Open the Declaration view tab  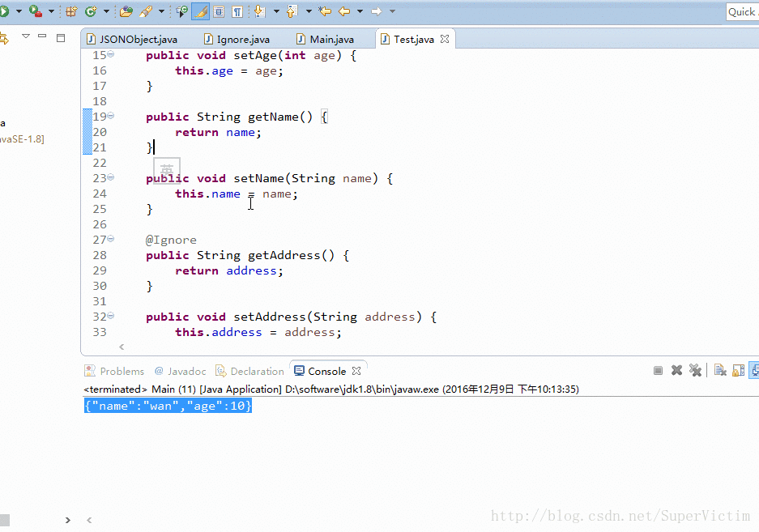click(250, 372)
